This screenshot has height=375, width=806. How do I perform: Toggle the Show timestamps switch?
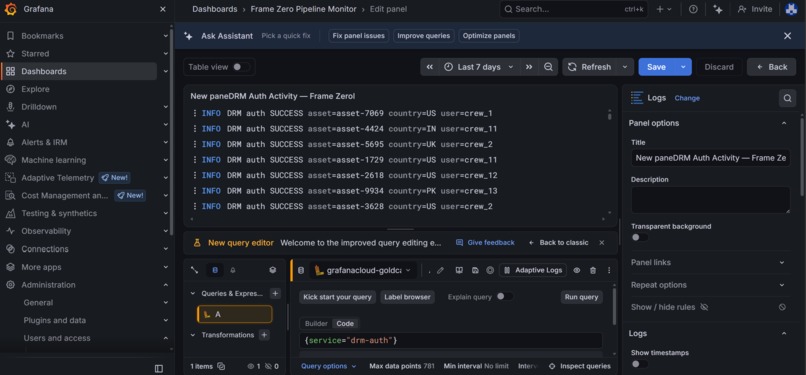(x=639, y=364)
